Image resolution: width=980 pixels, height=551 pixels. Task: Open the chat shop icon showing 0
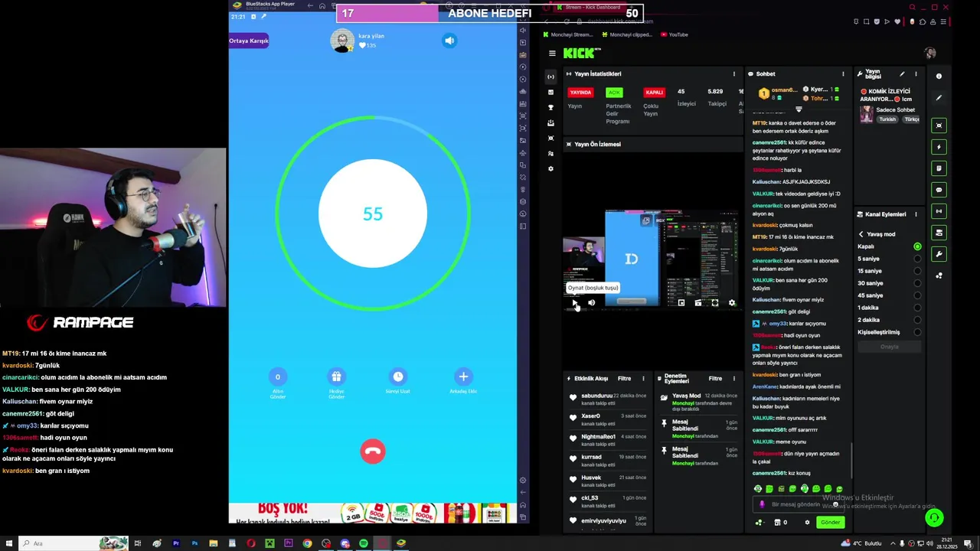click(781, 522)
